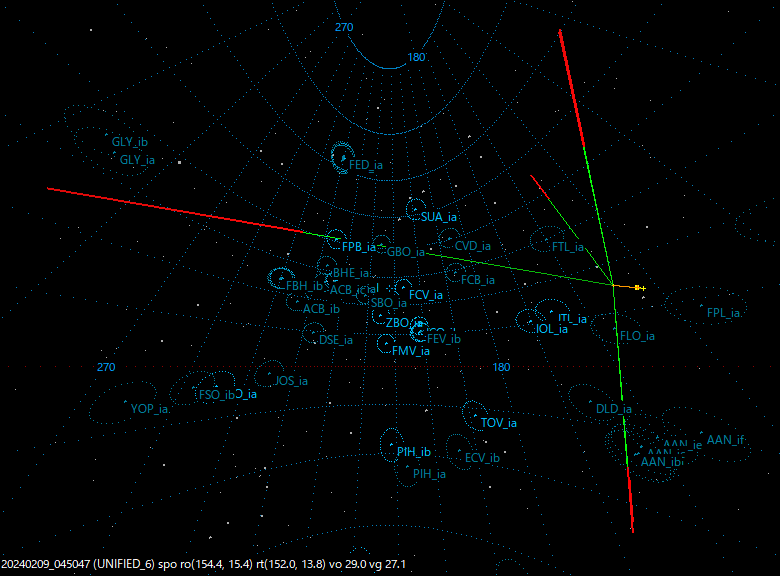Click the 180 label beside the top arc

(416, 57)
